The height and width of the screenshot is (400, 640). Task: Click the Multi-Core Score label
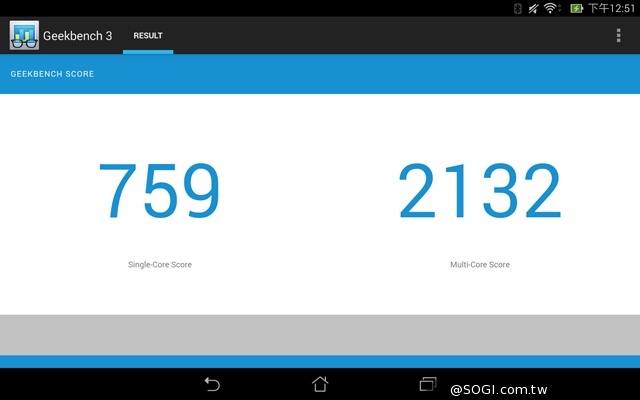click(479, 265)
